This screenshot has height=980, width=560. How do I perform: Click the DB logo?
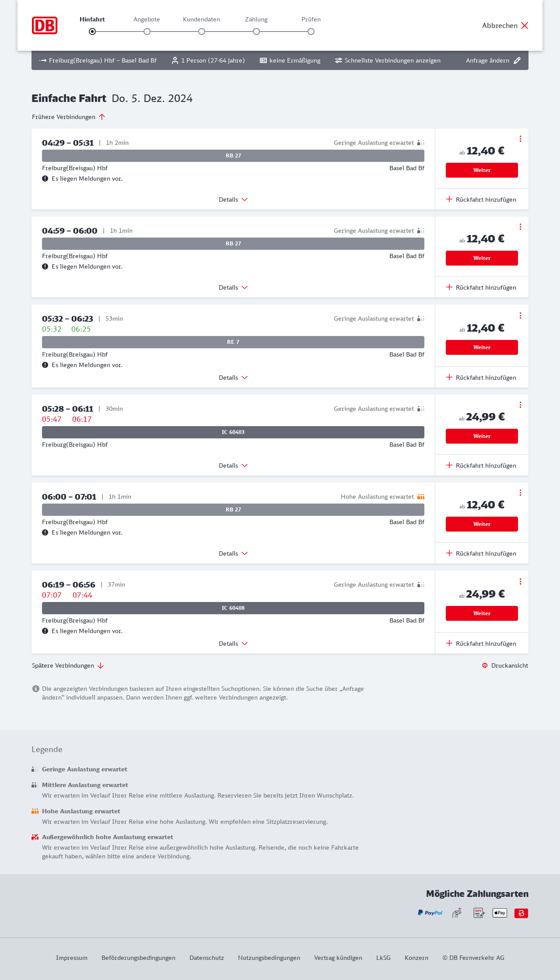[x=45, y=25]
